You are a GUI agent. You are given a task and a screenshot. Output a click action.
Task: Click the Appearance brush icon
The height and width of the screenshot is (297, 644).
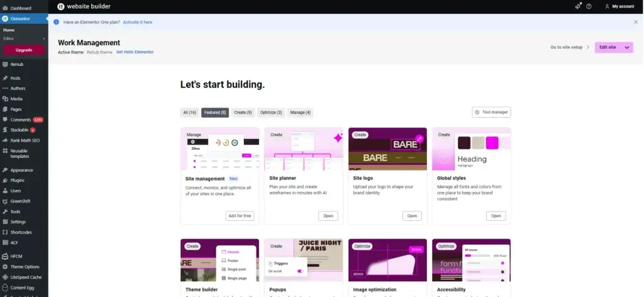(5, 170)
